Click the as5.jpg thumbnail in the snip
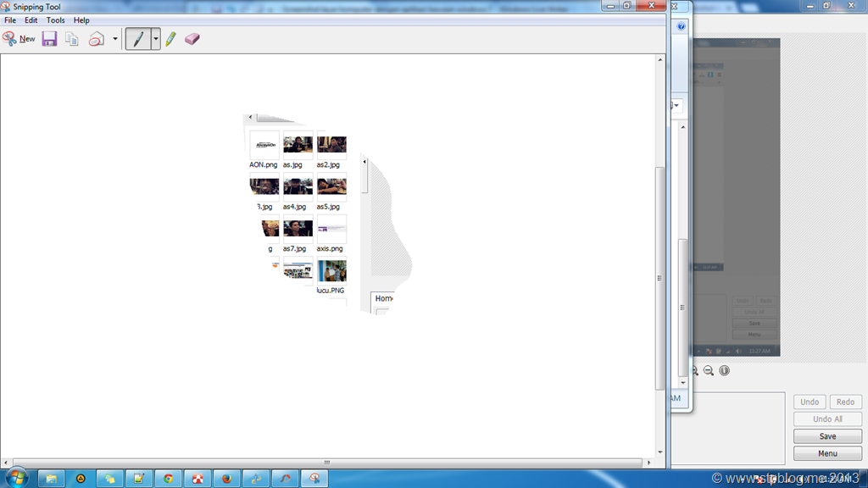The height and width of the screenshot is (488, 868). coord(331,187)
